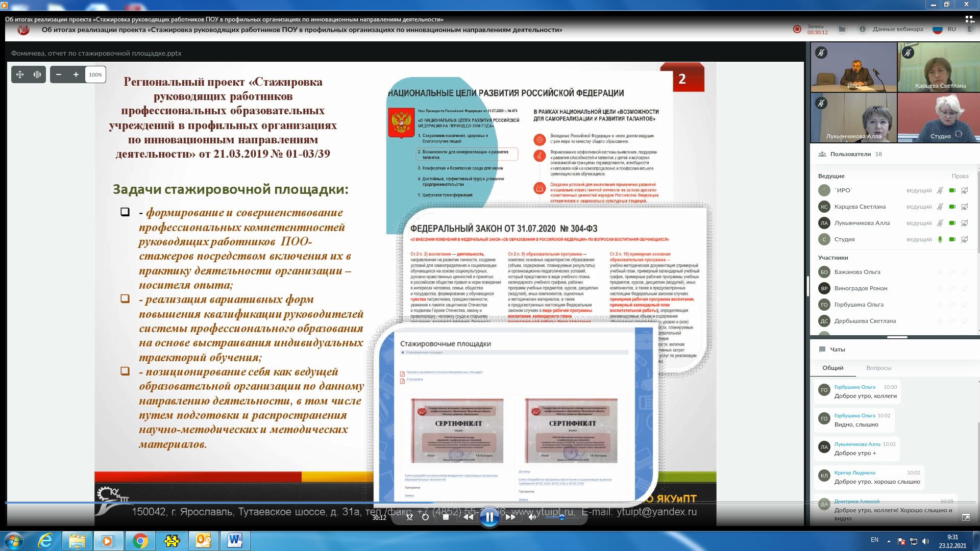
Task: Collapse the Пользователи panel header
Action: click(895, 154)
